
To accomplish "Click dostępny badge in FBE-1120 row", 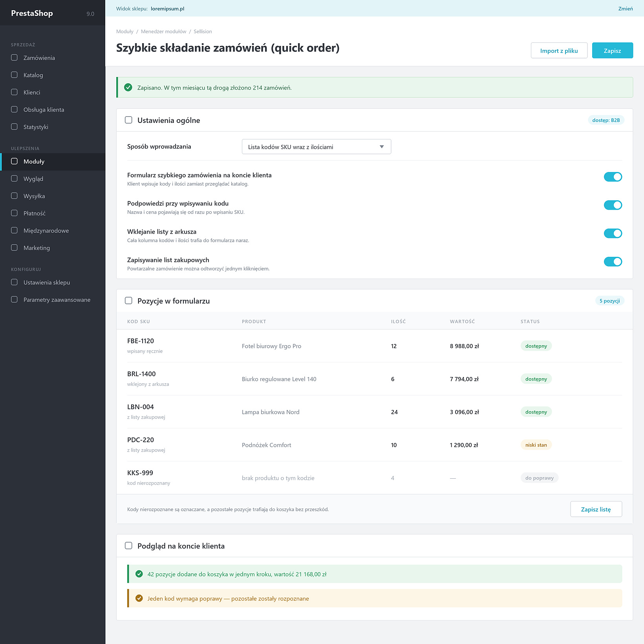I will pos(536,346).
